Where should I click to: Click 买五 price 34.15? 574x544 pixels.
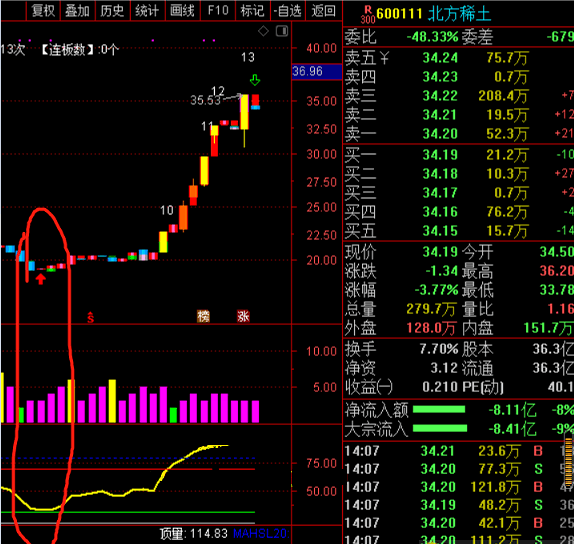pos(440,231)
